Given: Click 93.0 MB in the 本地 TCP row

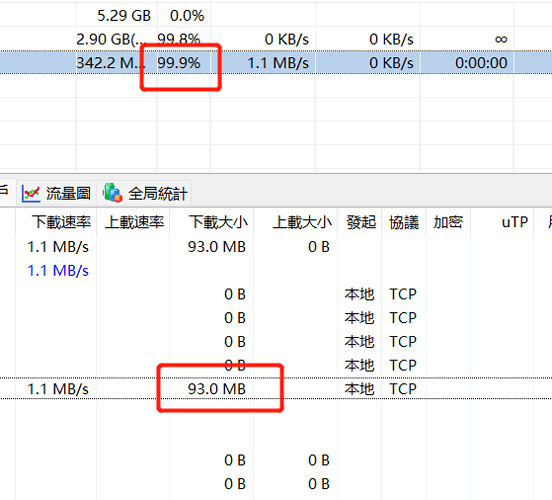Looking at the screenshot, I should (217, 389).
